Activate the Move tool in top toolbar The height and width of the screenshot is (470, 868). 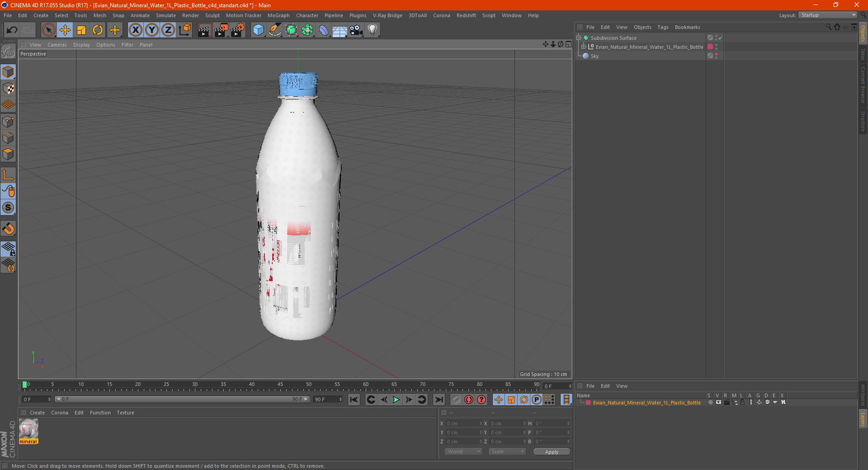(x=65, y=30)
